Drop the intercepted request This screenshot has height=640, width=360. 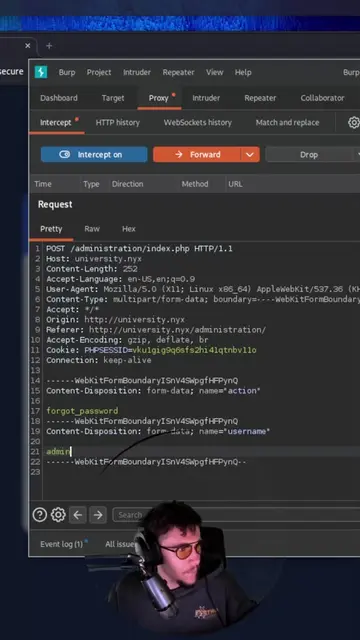pos(309,155)
